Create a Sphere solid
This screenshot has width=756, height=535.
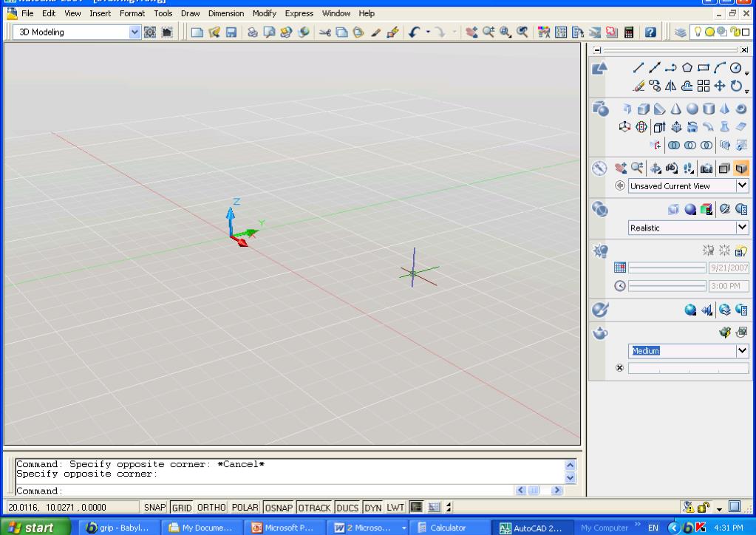coord(692,109)
